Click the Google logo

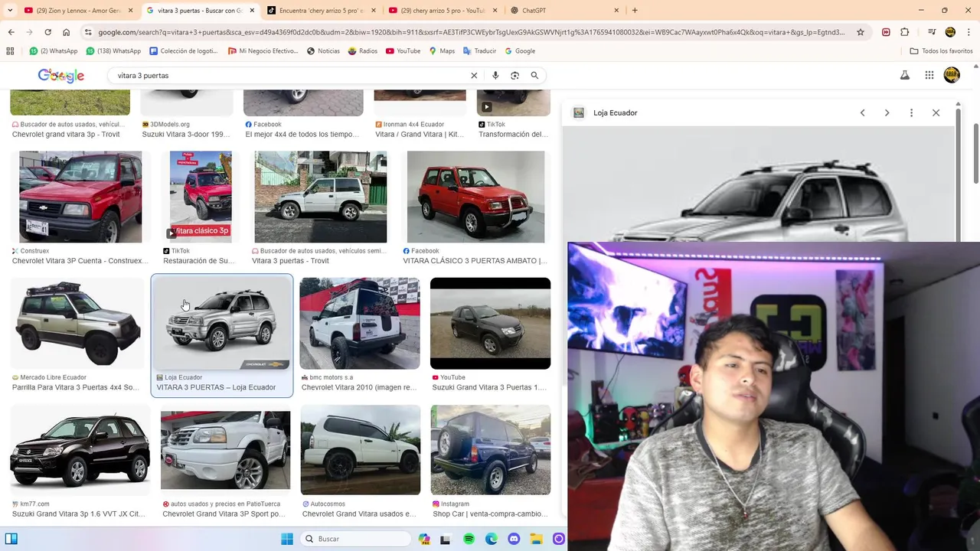pyautogui.click(x=61, y=76)
